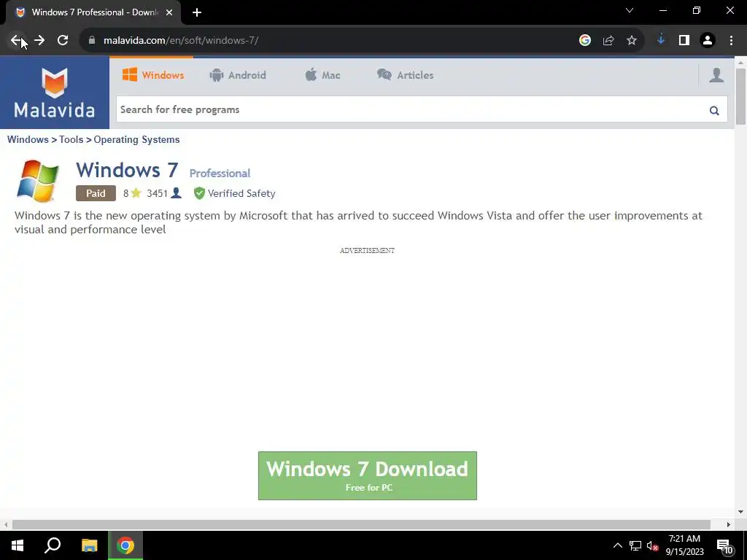The width and height of the screenshot is (747, 560).
Task: Switch to the Windows section
Action: coord(153,75)
